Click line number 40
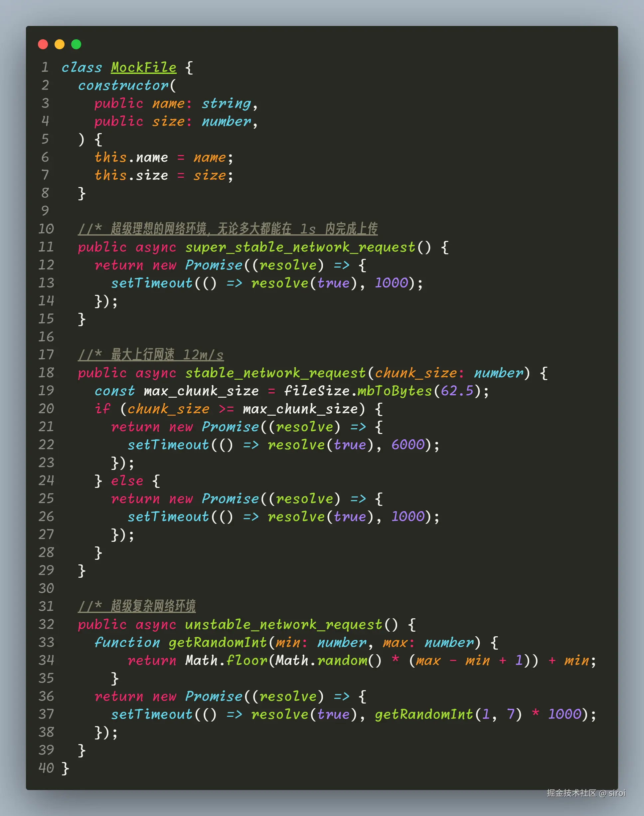The width and height of the screenshot is (644, 816). pos(46,768)
